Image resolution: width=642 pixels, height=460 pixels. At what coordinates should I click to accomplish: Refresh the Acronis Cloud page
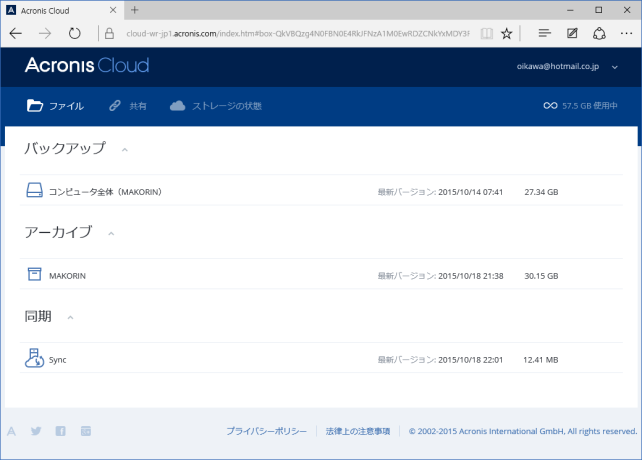tap(75, 33)
